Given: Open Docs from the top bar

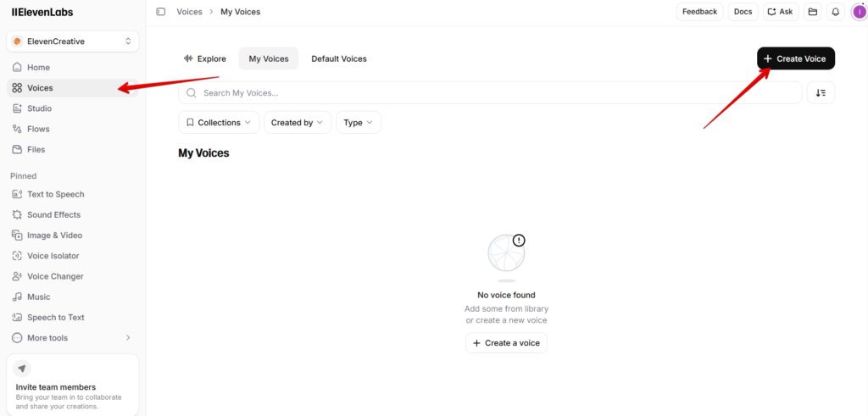Looking at the screenshot, I should (x=743, y=12).
